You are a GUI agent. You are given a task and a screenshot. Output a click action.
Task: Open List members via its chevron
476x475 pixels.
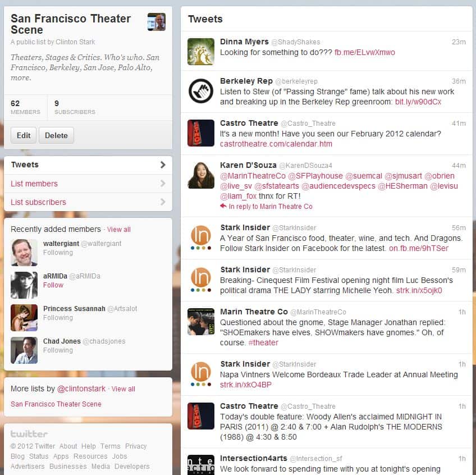[163, 184]
